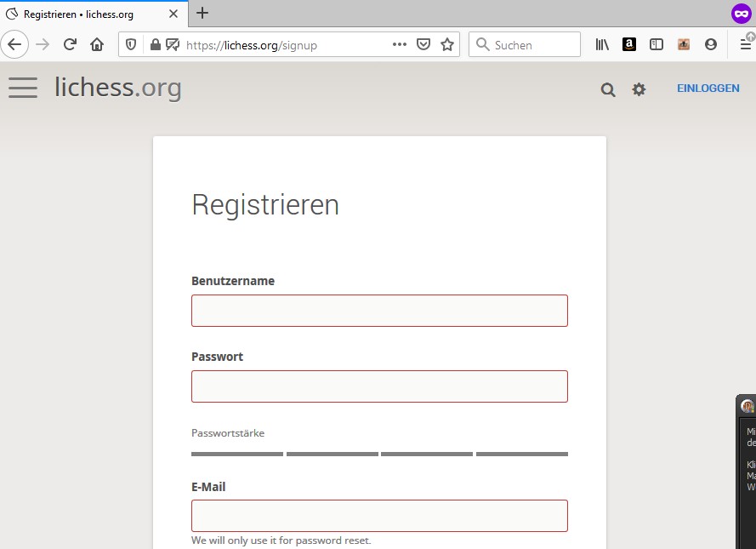Save page to Pocket icon

(423, 45)
